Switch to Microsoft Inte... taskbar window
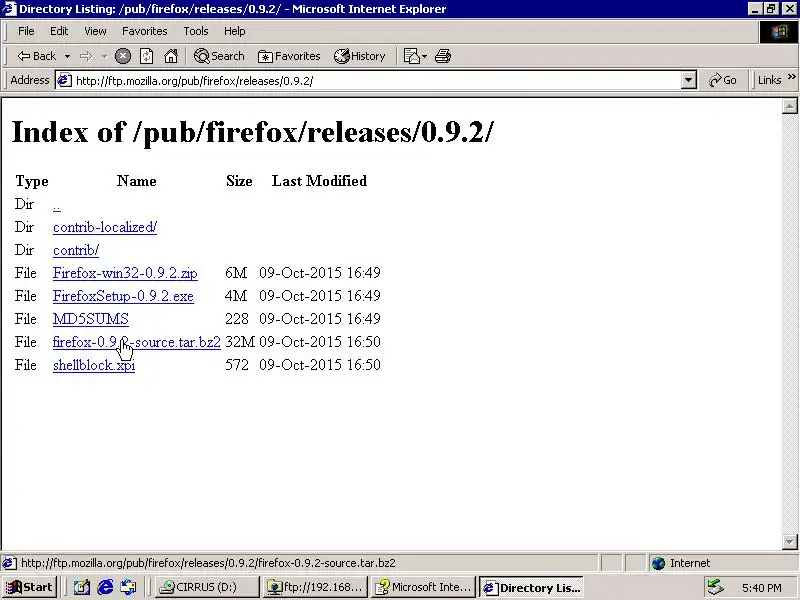The image size is (800, 600). pos(423,587)
